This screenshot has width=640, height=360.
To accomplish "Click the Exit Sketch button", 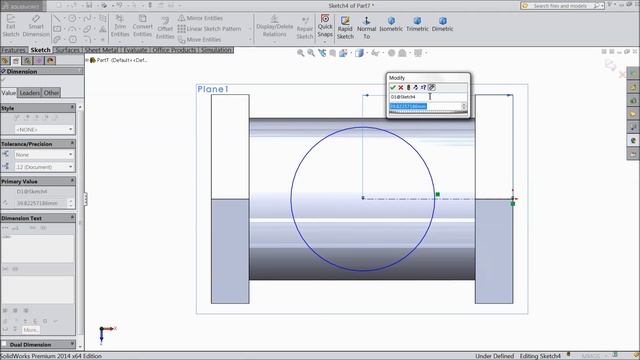I will coord(11,26).
